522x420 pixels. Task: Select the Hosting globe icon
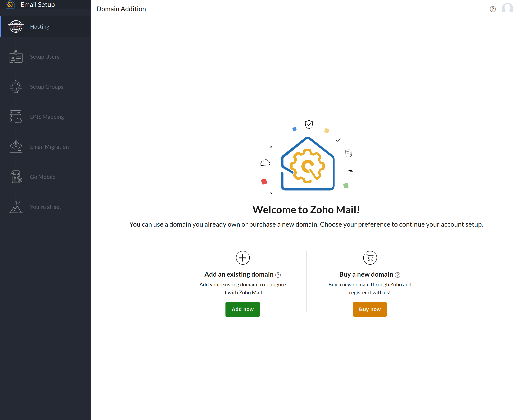click(16, 26)
